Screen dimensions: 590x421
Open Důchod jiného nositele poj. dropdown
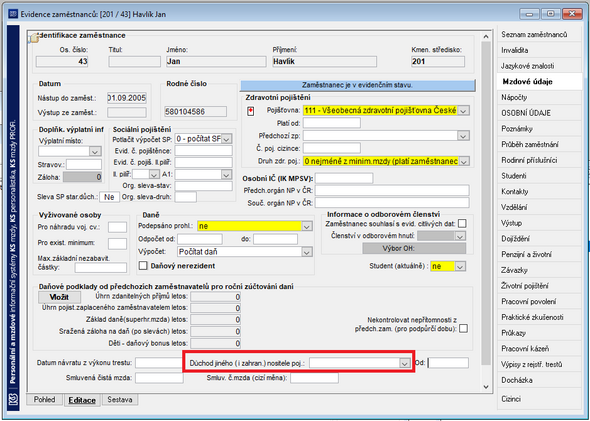pos(404,363)
